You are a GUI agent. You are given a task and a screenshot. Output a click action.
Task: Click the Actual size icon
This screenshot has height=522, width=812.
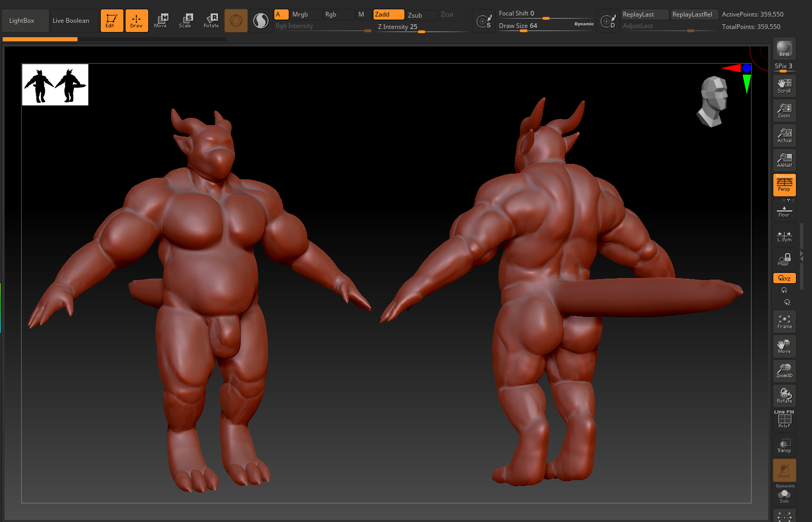click(x=784, y=135)
